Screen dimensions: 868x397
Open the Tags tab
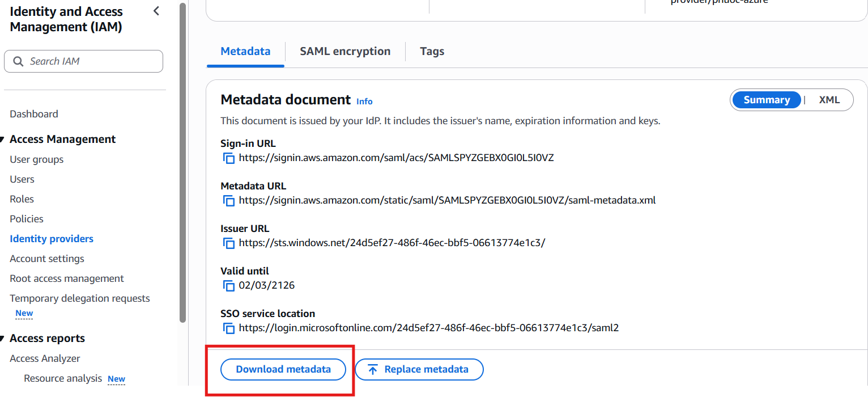pyautogui.click(x=432, y=51)
